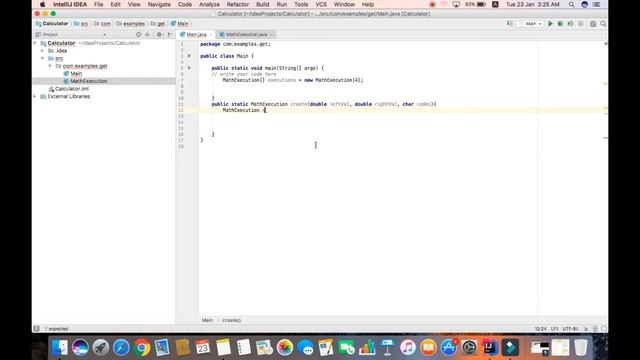The image size is (640, 360).
Task: Open Spotlight search in macOS menu bar
Action: [x=571, y=4]
